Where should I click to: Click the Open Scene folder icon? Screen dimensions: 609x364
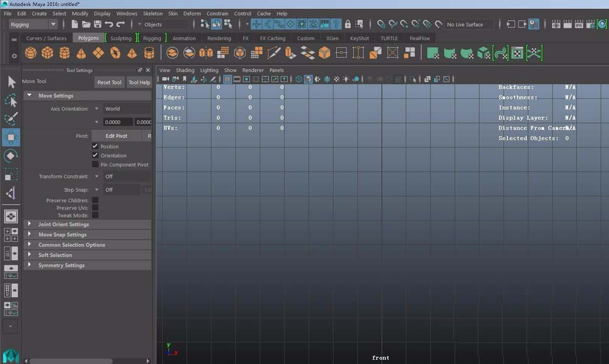click(86, 24)
